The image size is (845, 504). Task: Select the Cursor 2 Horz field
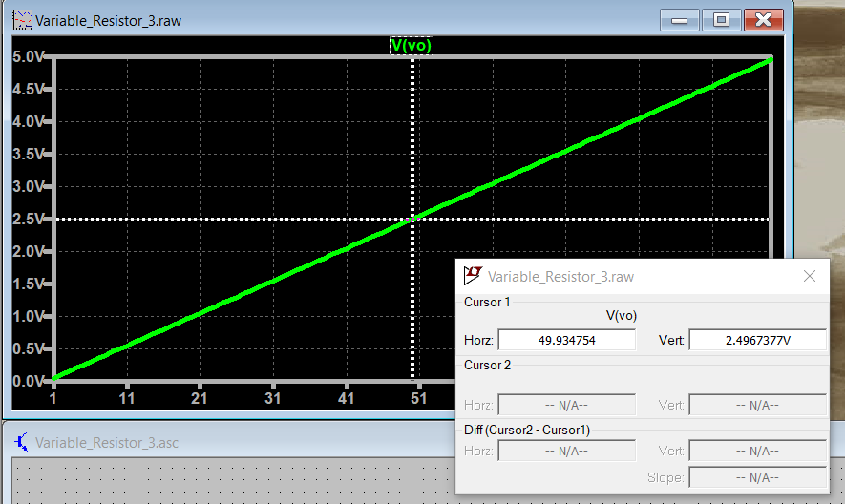tap(566, 406)
